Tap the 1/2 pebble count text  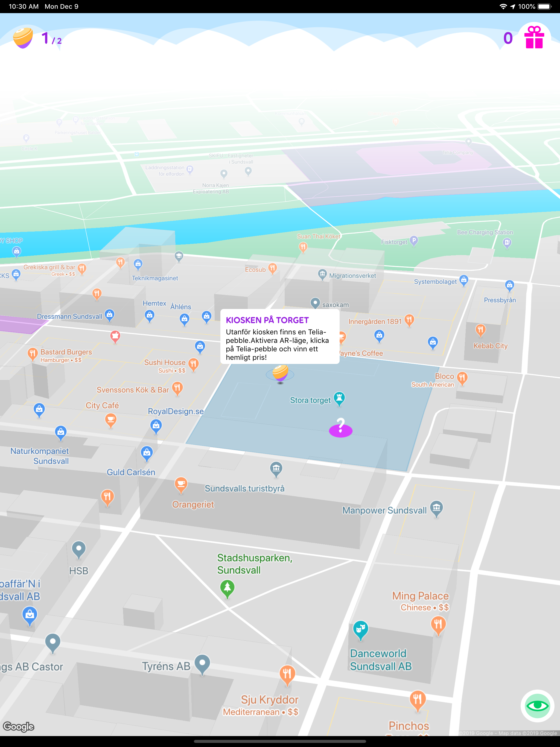(51, 39)
